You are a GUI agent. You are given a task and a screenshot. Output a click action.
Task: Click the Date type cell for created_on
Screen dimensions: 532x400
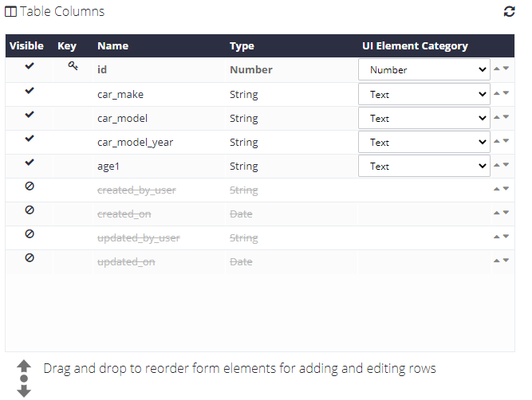[x=241, y=214]
